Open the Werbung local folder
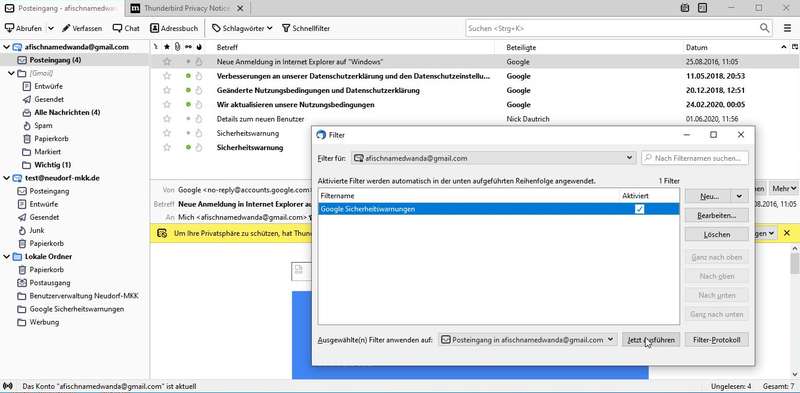800x393 pixels. (44, 322)
